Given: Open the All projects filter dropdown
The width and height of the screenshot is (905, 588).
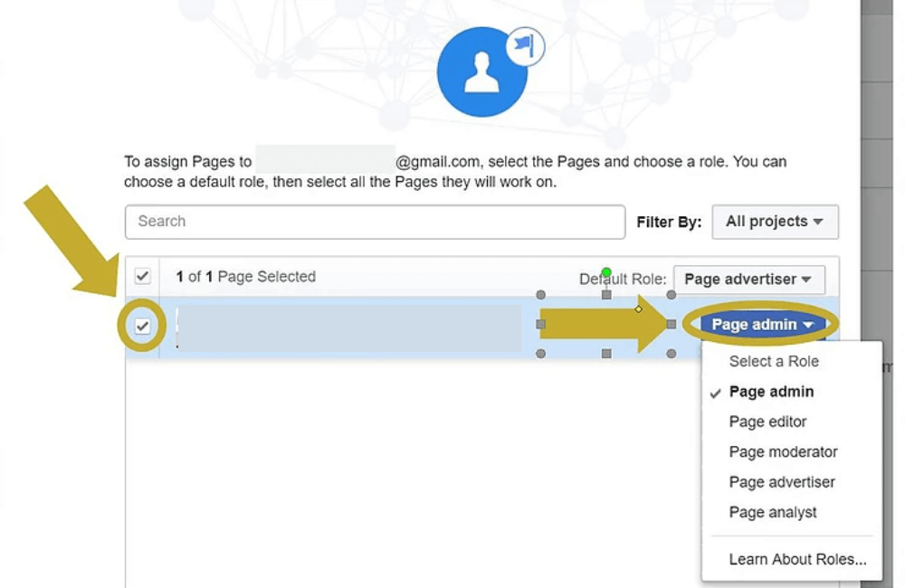Looking at the screenshot, I should 775,222.
